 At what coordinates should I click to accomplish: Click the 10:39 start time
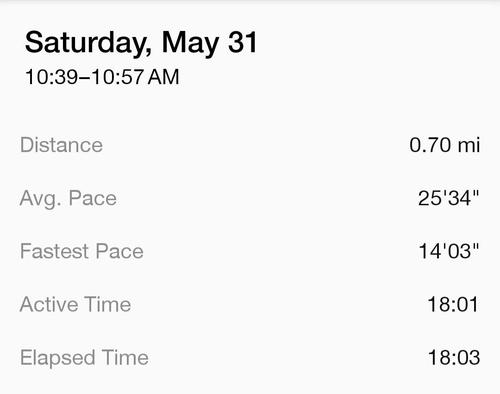[x=51, y=77]
